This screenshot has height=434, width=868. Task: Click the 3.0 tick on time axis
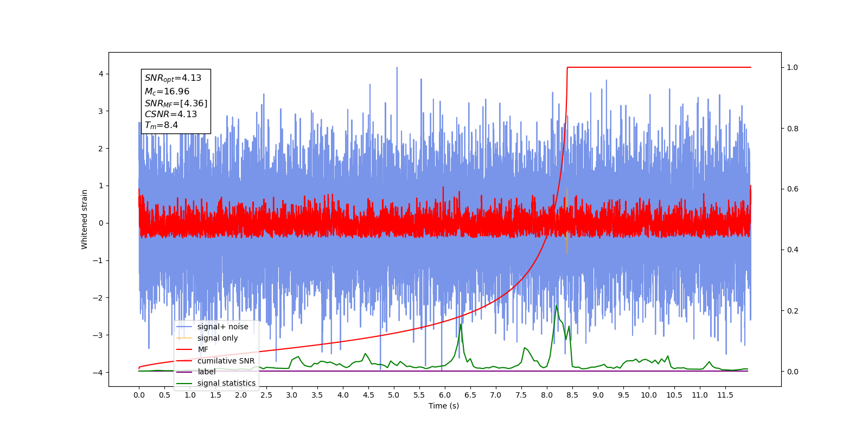coord(292,395)
